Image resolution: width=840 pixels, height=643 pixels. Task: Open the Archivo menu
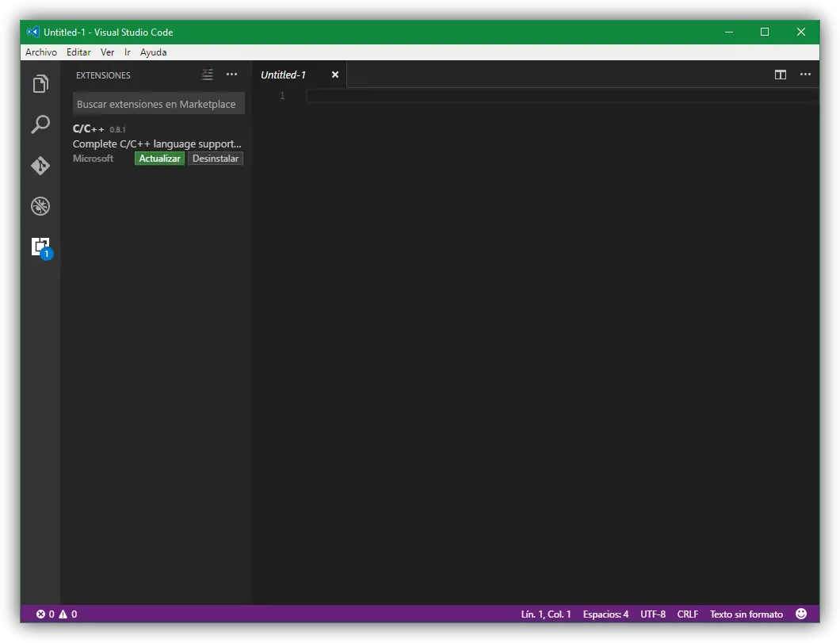tap(41, 52)
